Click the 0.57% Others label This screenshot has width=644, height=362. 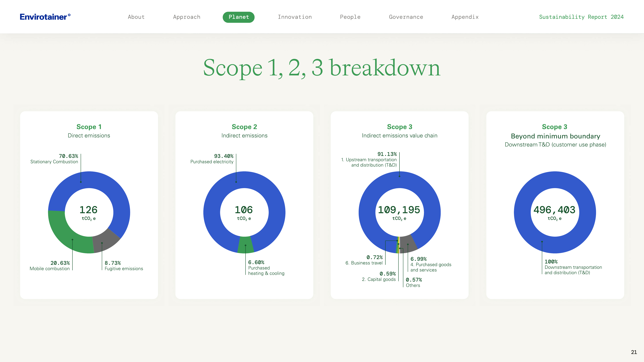[x=414, y=282]
